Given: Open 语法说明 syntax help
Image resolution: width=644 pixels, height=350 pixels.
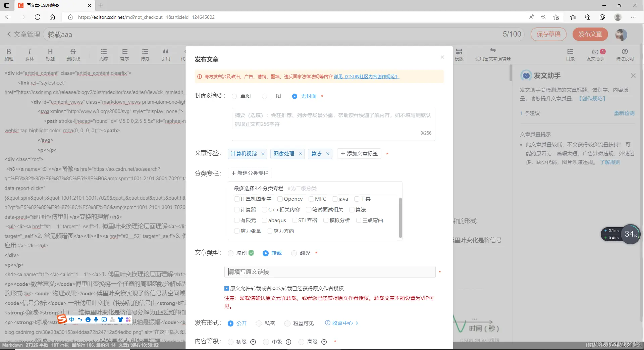Looking at the screenshot, I should pyautogui.click(x=625, y=54).
